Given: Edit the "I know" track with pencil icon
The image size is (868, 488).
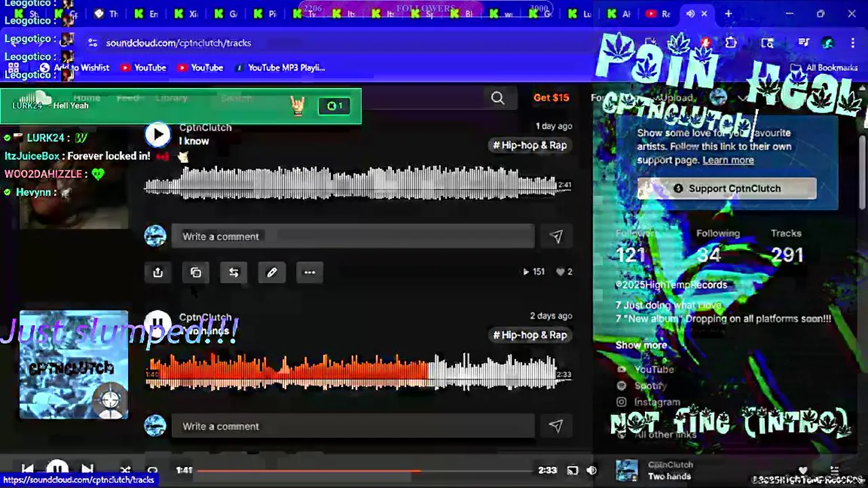Looking at the screenshot, I should 272,272.
